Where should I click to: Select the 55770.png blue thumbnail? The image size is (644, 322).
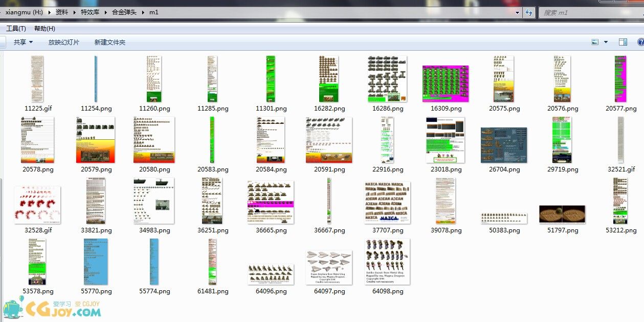pos(96,262)
